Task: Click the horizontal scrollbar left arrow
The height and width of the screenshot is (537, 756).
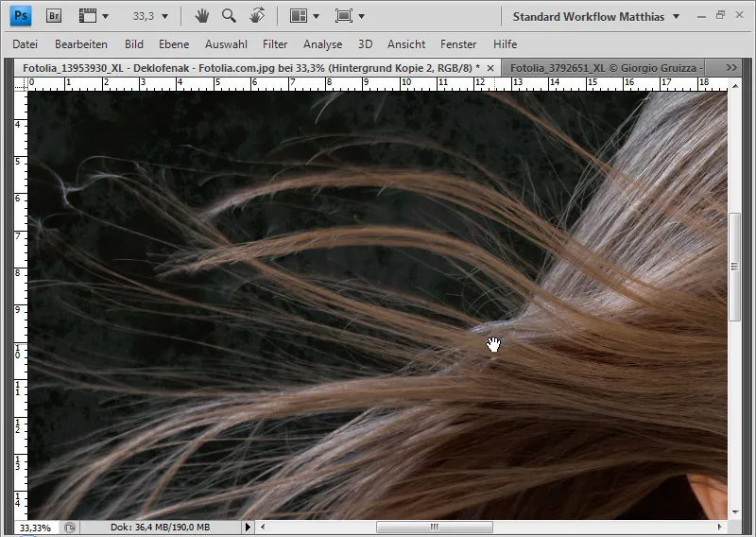Action: click(263, 527)
